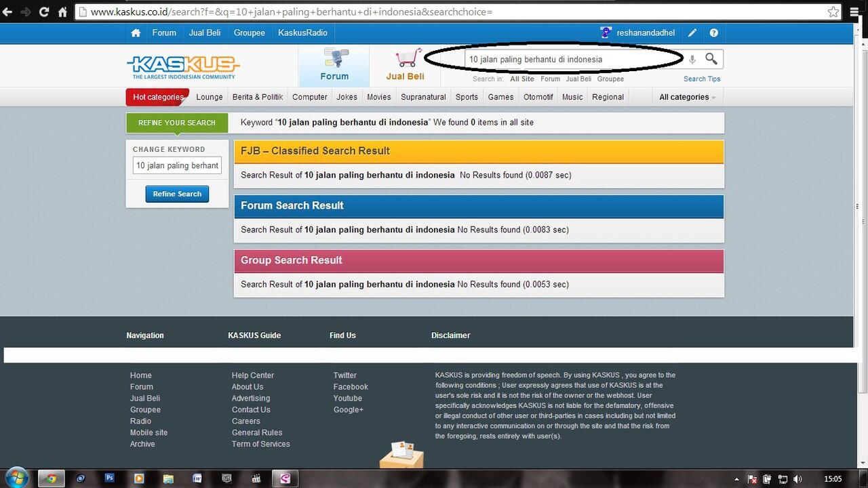Go back with the browser back arrow
868x488 pixels.
[8, 12]
